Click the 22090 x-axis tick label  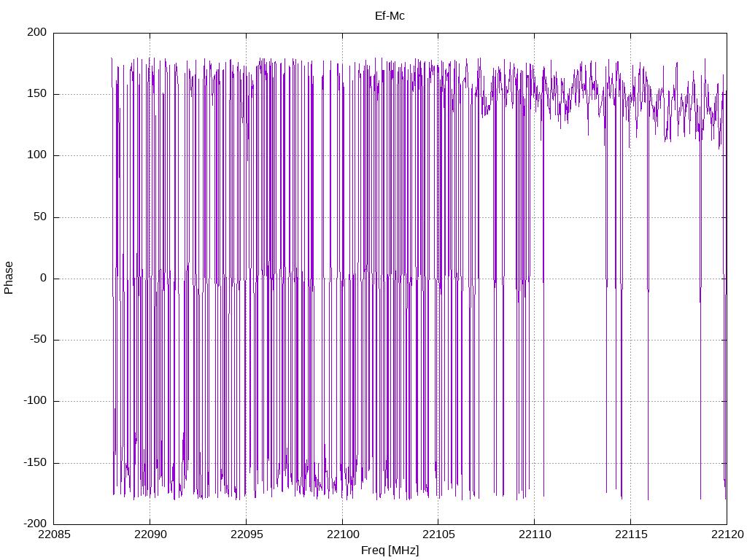click(150, 534)
